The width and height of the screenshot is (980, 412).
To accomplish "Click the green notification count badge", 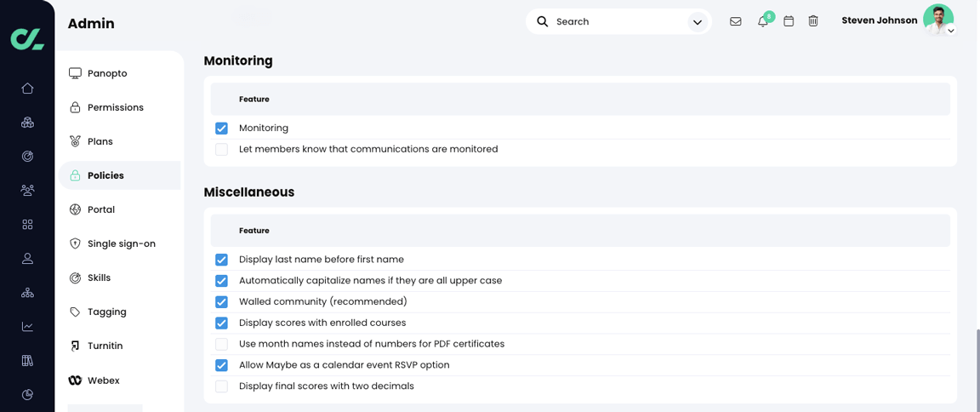I will [x=769, y=16].
